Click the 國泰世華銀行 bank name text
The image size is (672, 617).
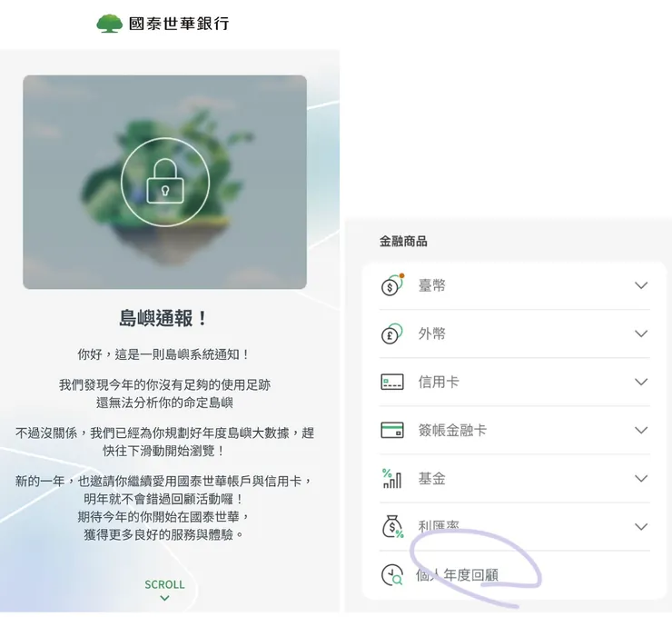click(x=179, y=23)
